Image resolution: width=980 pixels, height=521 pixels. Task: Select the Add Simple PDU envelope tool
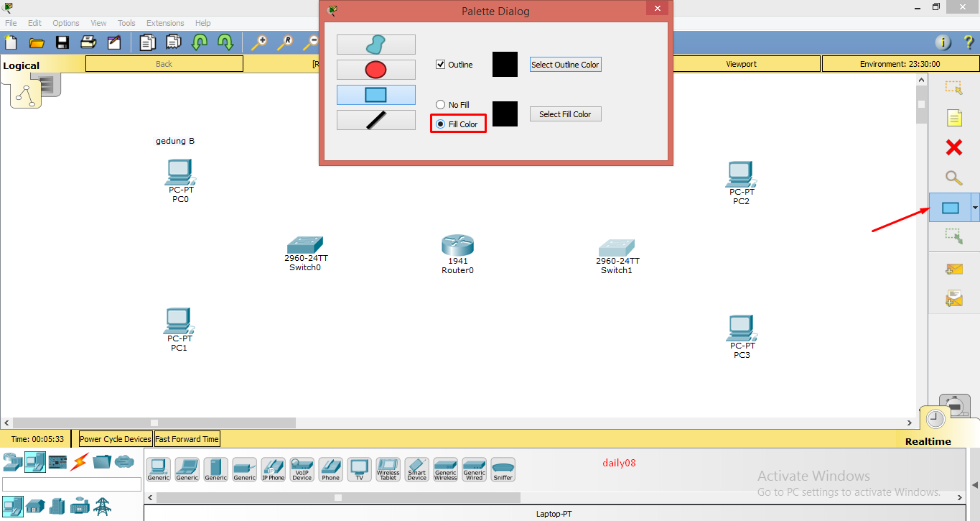953,268
